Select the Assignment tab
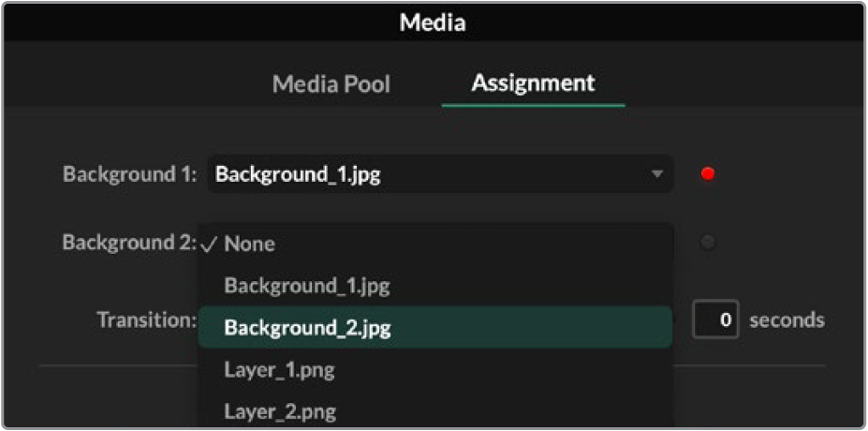Screen dimensions: 868x431 click(533, 82)
